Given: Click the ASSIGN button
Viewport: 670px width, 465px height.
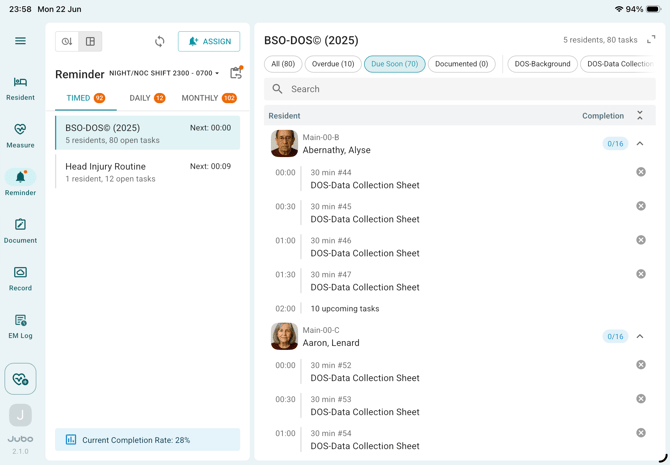Looking at the screenshot, I should (x=209, y=41).
